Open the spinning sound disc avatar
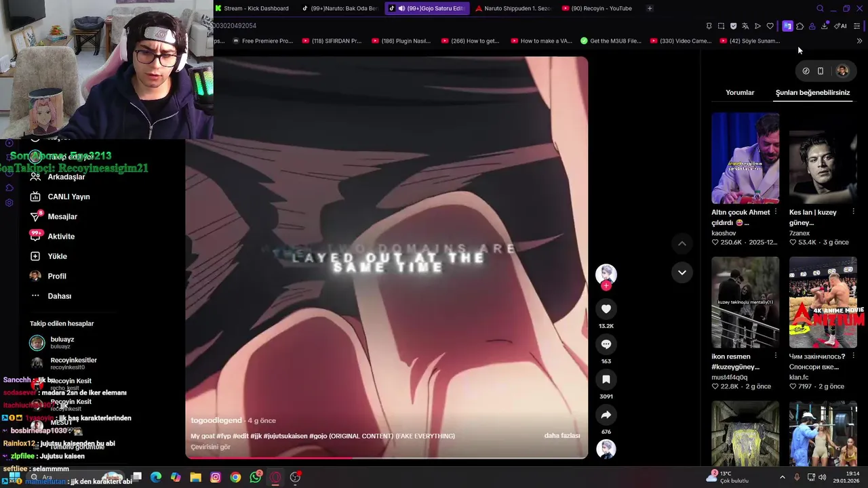Image resolution: width=868 pixels, height=488 pixels. (606, 449)
